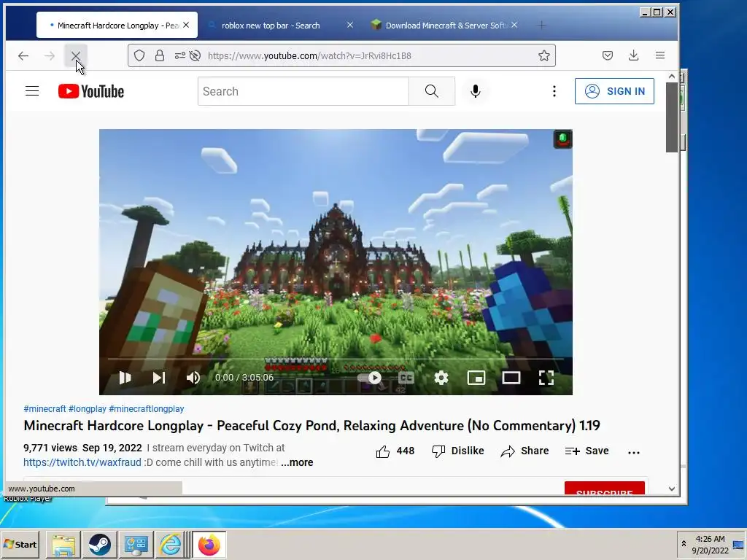Open the twitch.tv/waxfraud link
This screenshot has height=560, width=747.
tap(82, 462)
